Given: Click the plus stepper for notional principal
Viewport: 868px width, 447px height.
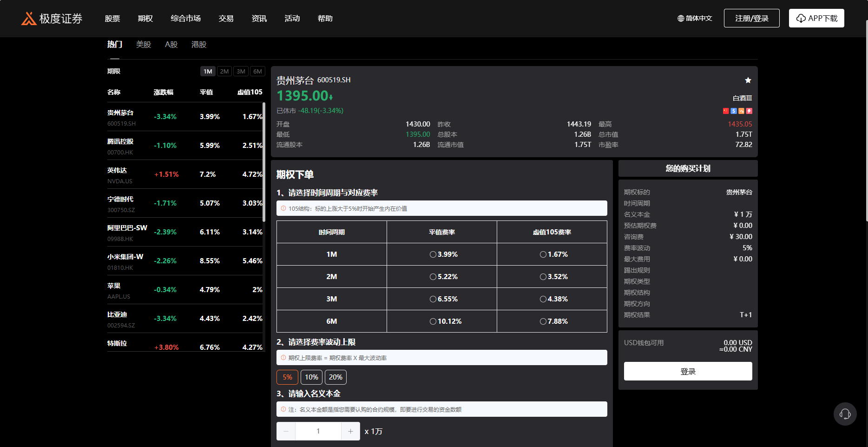Looking at the screenshot, I should point(350,431).
